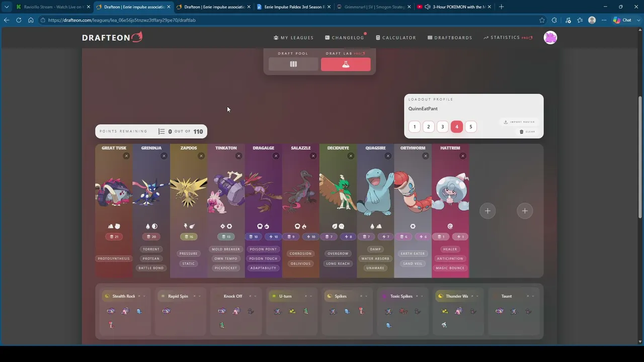Remove Quagsire from the roster
The width and height of the screenshot is (644, 362).
coord(388,156)
